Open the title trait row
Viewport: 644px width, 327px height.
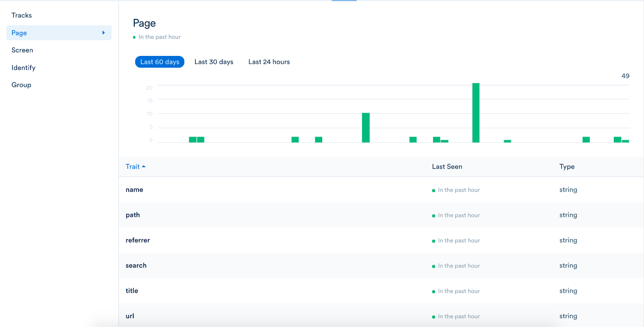[x=132, y=291]
